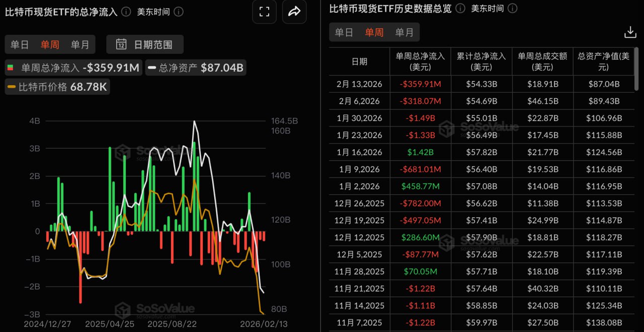
Task: Click info icon beside 比特币现货ETF的总净流入 title
Action: 126,12
